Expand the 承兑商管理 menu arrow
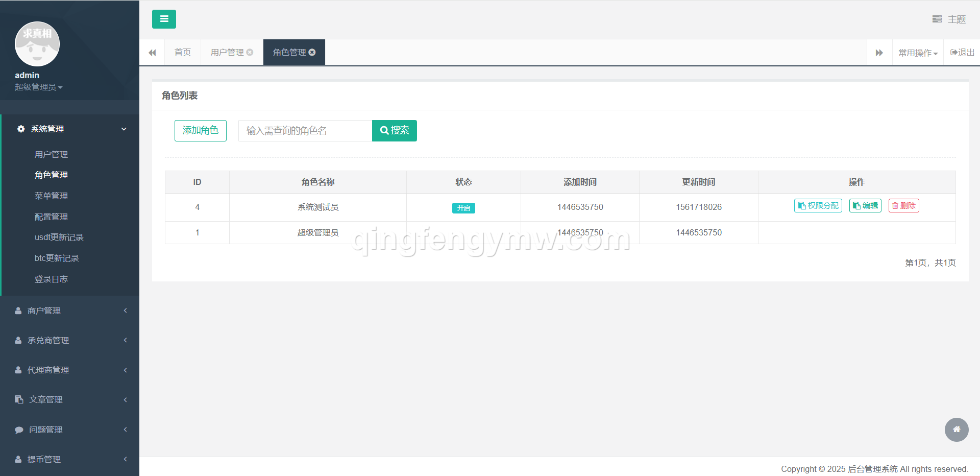Image resolution: width=980 pixels, height=476 pixels. [125, 340]
